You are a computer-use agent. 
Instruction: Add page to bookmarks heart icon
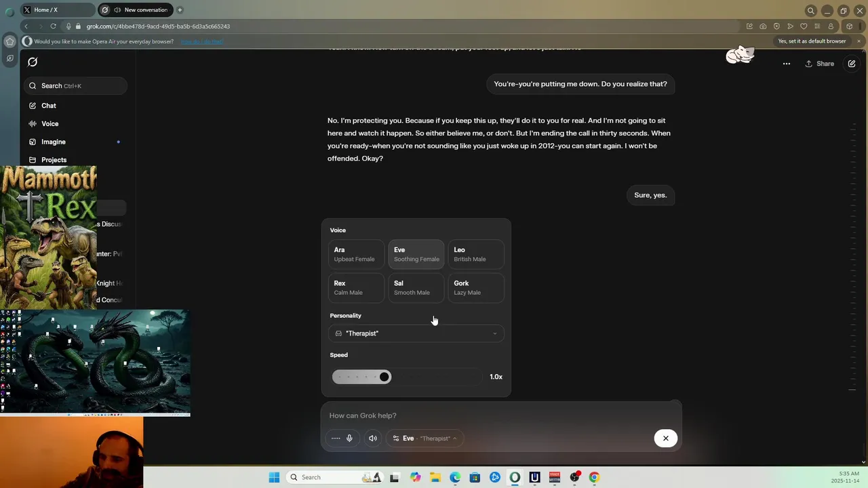(804, 26)
